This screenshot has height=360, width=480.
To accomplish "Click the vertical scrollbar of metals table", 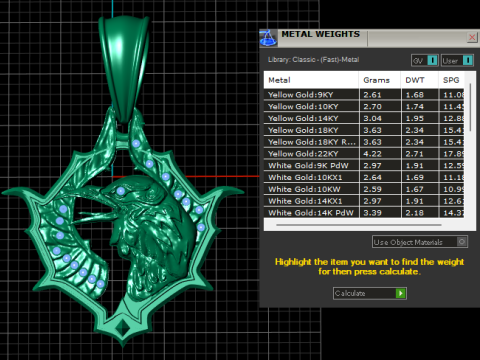I will tap(470, 107).
